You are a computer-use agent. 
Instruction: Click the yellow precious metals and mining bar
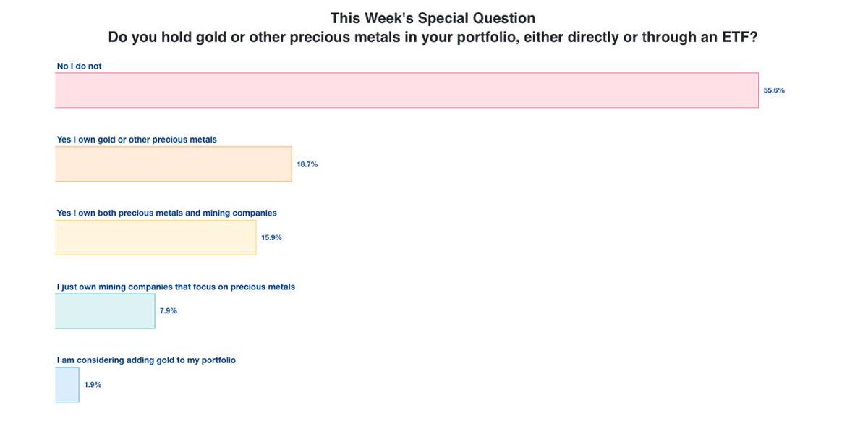[156, 238]
